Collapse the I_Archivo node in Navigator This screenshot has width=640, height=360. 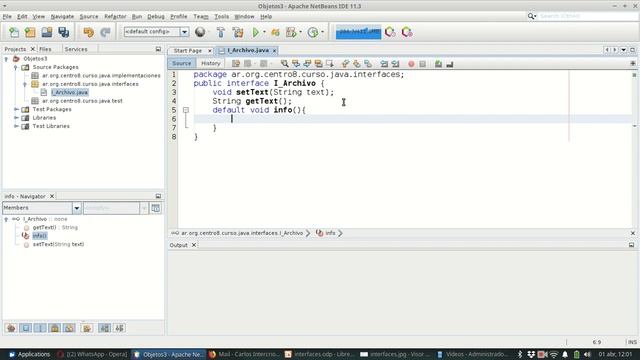(6, 219)
